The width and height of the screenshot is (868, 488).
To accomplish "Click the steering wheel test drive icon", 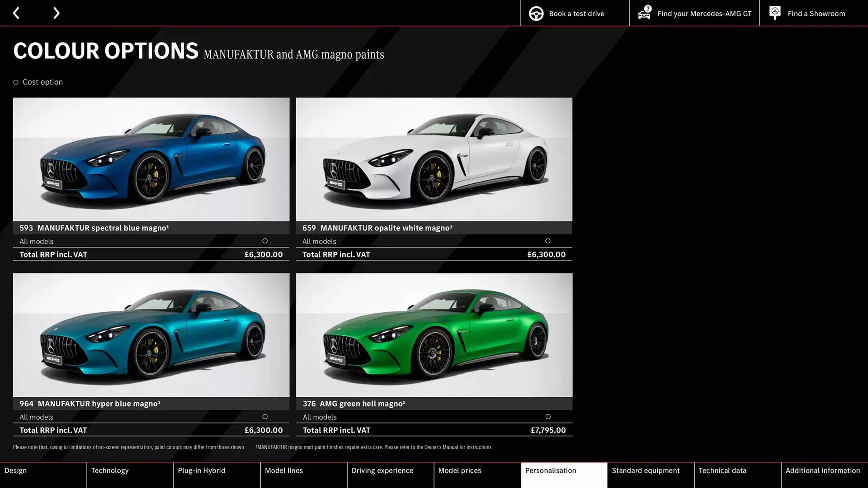I will coord(536,14).
